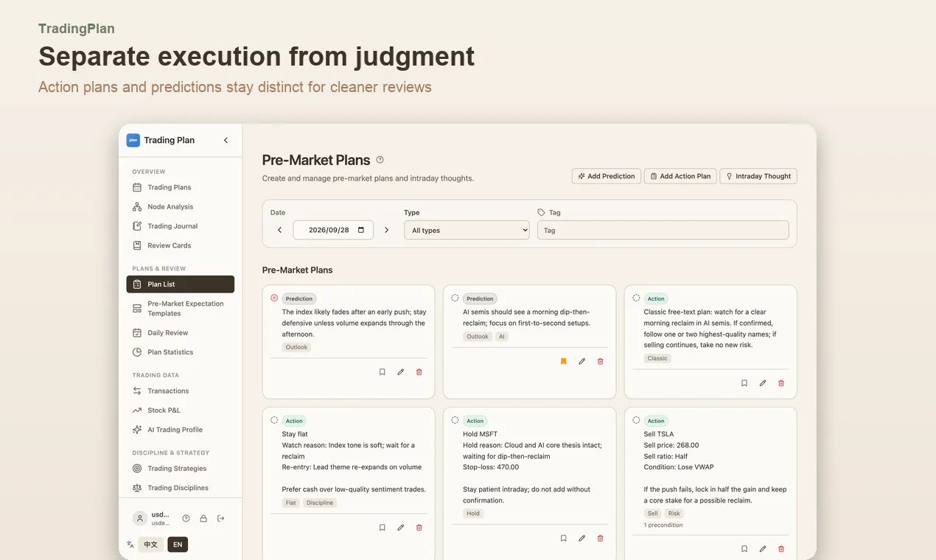Screen dimensions: 936x560
Task: Open help from the sidebar footer
Action: (x=186, y=519)
